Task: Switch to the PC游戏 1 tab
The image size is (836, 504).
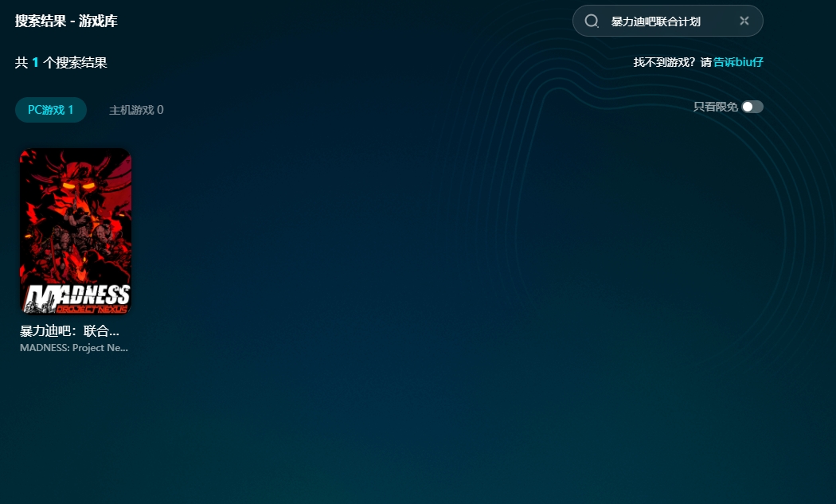Action: tap(50, 110)
